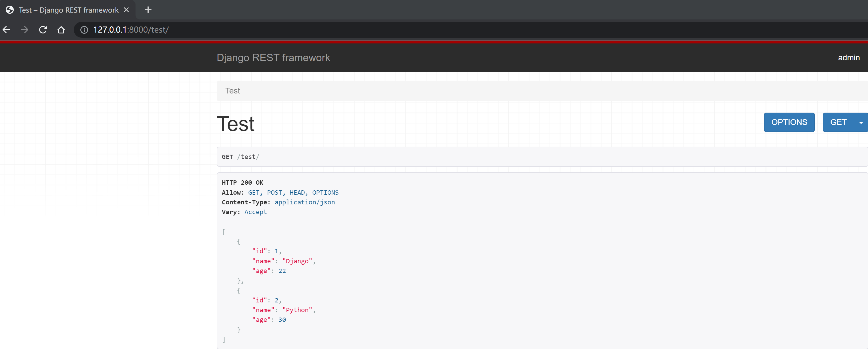Expand the GET format dropdown arrow

pyautogui.click(x=861, y=122)
